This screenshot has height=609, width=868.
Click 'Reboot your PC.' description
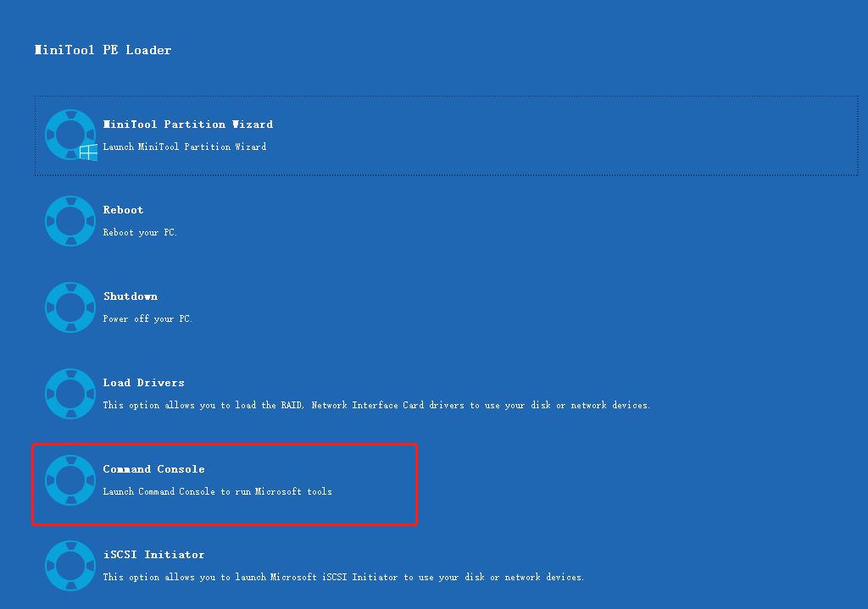[x=140, y=232]
